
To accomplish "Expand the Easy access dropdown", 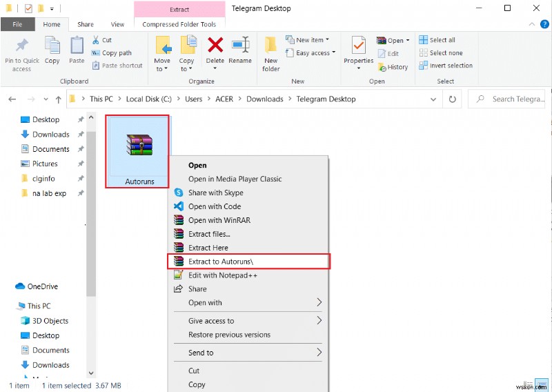I will (333, 52).
